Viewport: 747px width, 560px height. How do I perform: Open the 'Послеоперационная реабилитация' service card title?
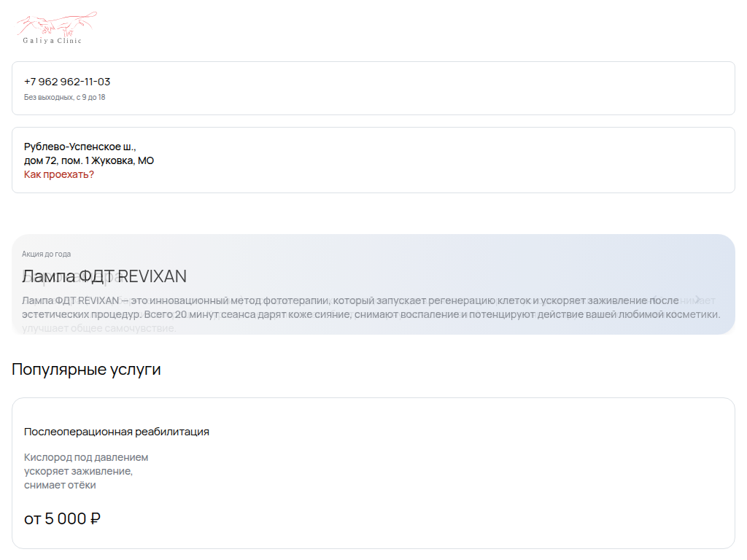[x=117, y=432]
